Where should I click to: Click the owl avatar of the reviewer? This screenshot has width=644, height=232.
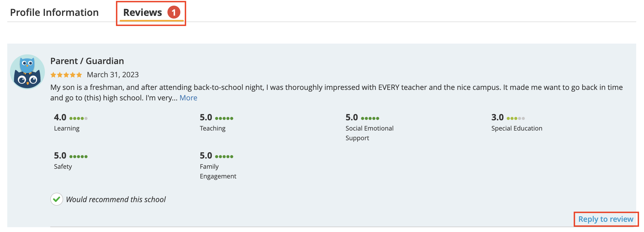click(27, 72)
